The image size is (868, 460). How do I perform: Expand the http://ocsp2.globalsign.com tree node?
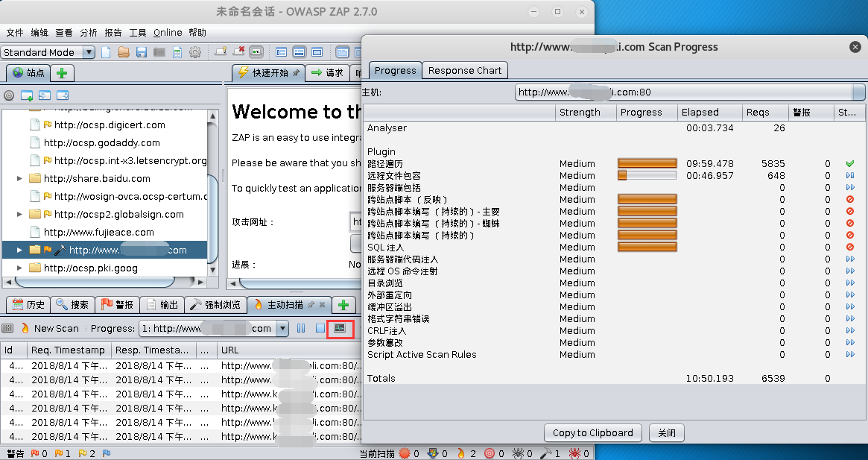(19, 214)
